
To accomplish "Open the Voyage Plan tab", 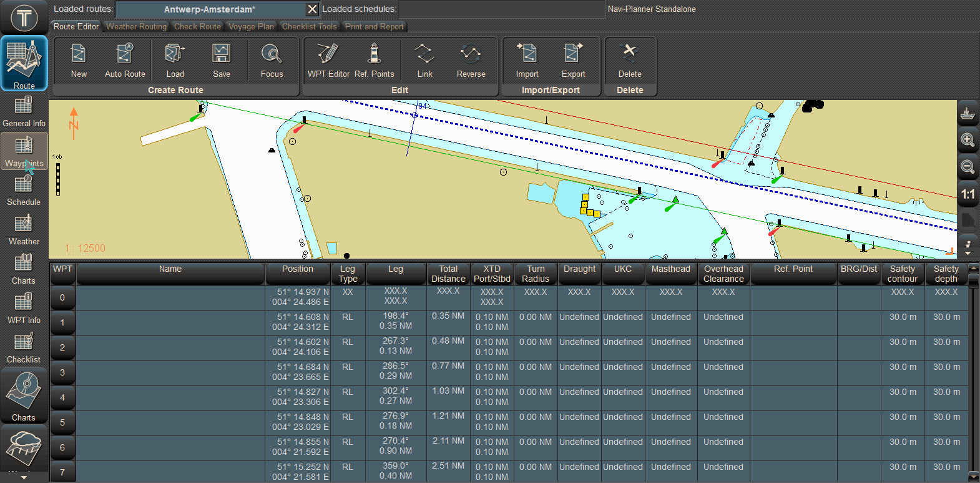I will [x=251, y=26].
